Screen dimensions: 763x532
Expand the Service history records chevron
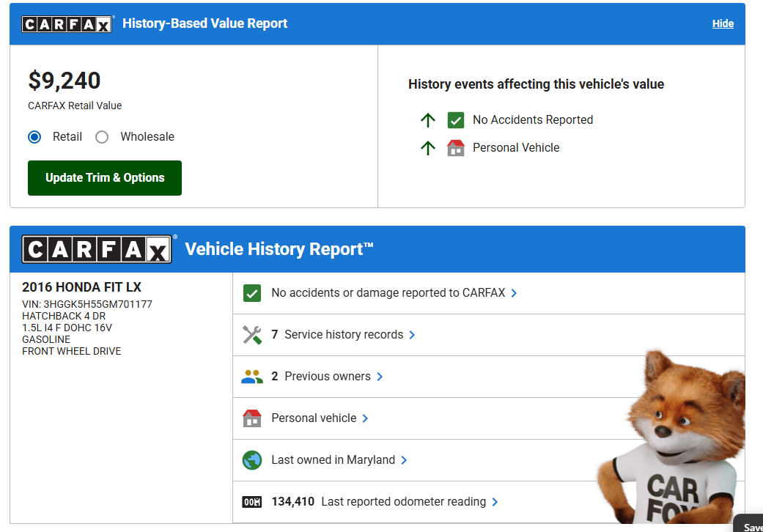[412, 335]
